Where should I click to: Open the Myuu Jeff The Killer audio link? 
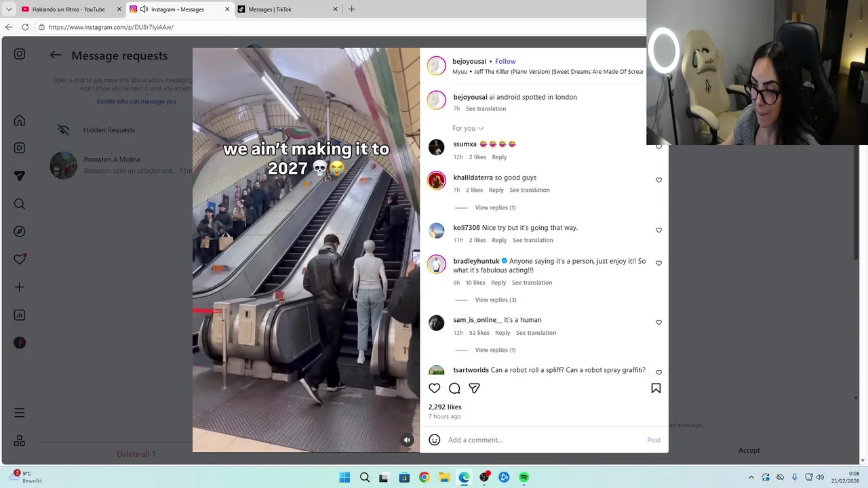point(547,71)
